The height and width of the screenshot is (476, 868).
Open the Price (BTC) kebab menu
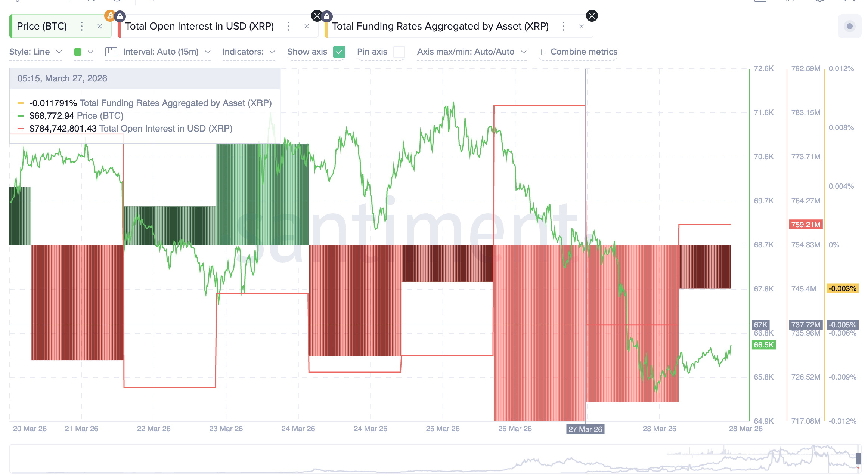(x=81, y=26)
